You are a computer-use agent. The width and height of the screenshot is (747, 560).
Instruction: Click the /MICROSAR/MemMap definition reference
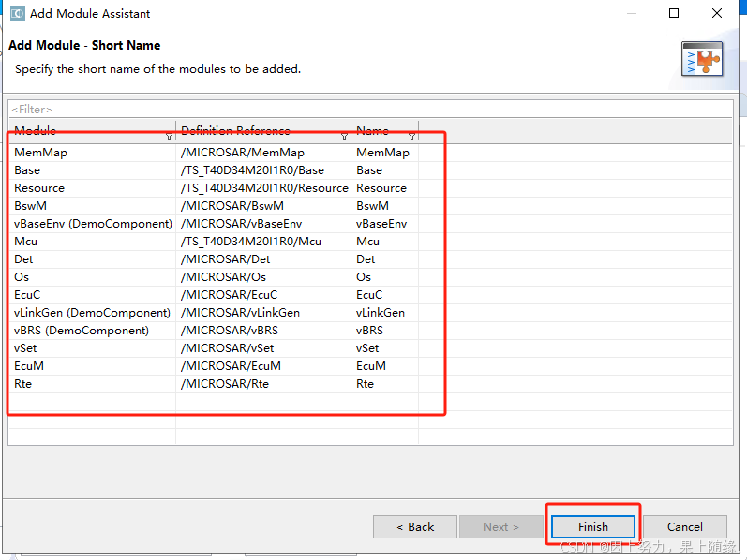click(263, 153)
